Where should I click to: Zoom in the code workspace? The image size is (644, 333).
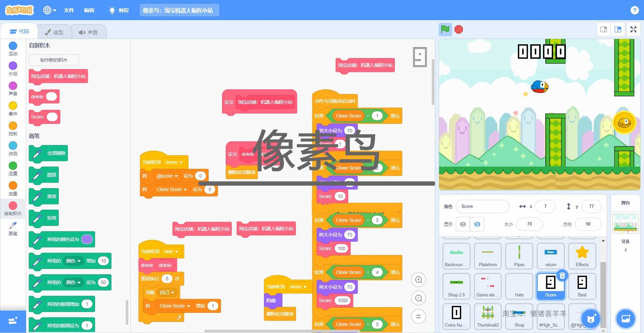point(419,280)
